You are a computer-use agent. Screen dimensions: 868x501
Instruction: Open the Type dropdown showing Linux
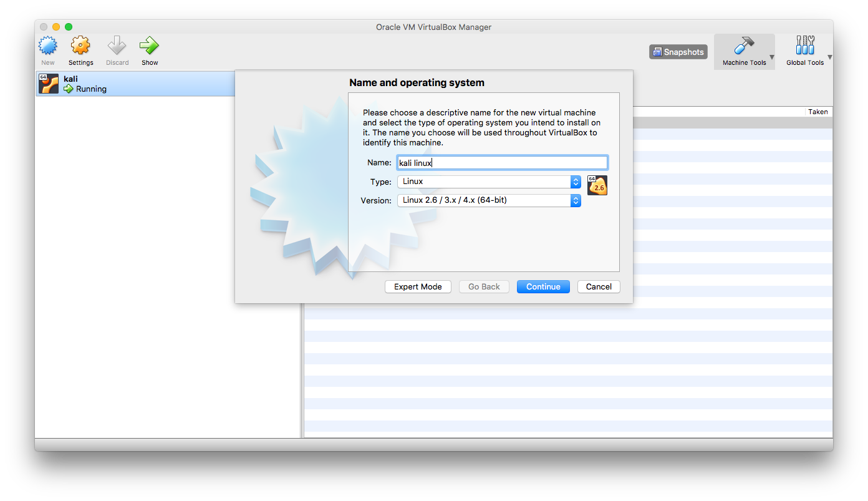(x=489, y=182)
